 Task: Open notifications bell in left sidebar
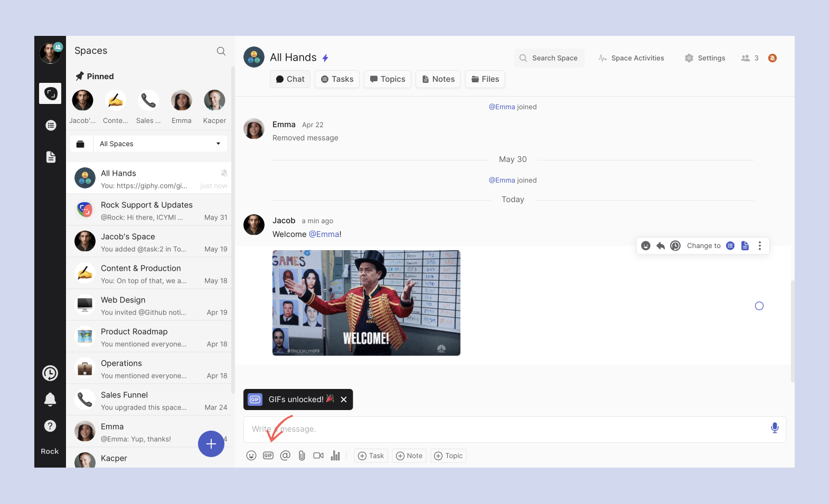point(50,400)
